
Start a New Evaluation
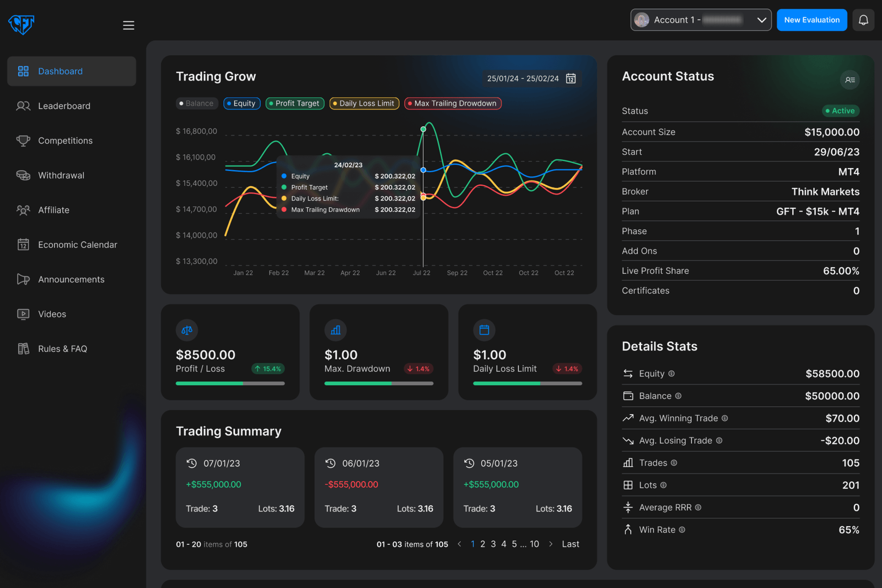[x=811, y=20]
